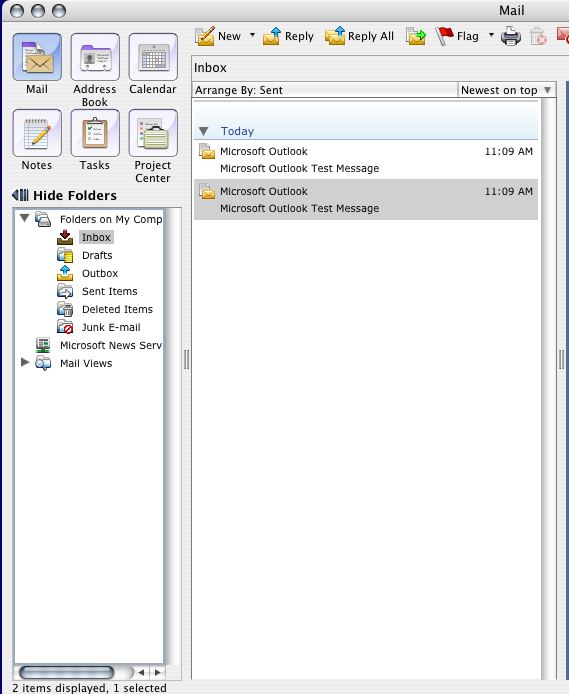Select second highlighted Microsoft Outlook message

(x=366, y=199)
